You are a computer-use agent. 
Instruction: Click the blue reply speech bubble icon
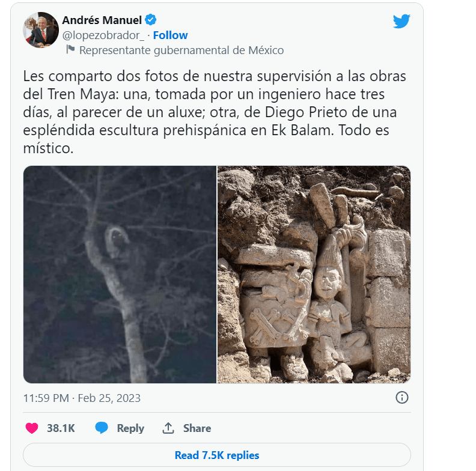(x=102, y=428)
